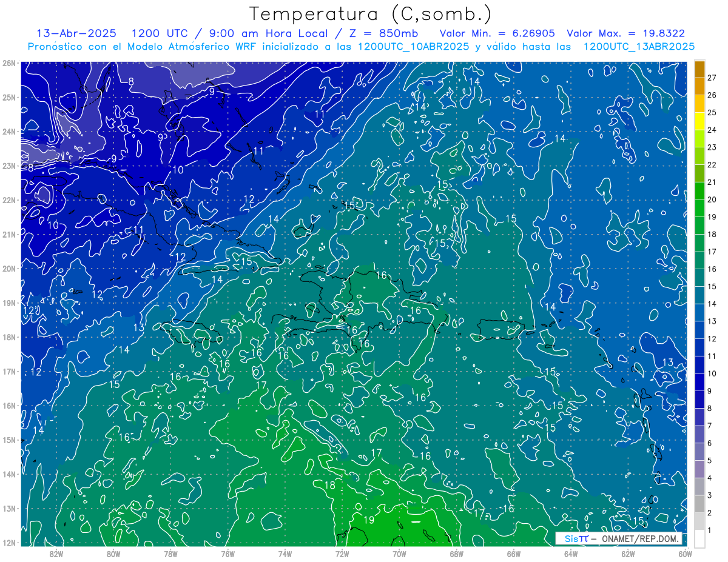Viewport: 728px width, 562px height.
Task: Click value 7 in the color legend
Action: coord(710,426)
